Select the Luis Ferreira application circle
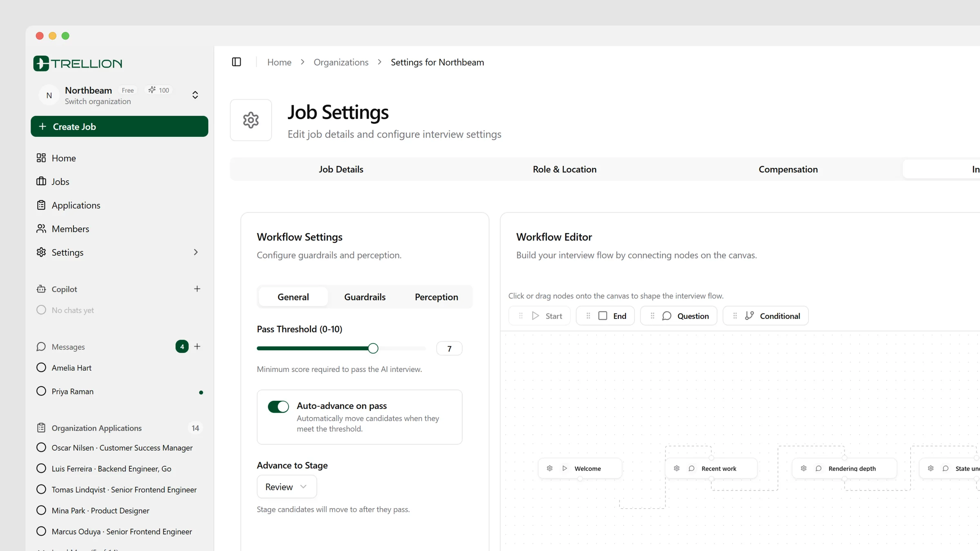Image resolution: width=980 pixels, height=551 pixels. point(41,469)
